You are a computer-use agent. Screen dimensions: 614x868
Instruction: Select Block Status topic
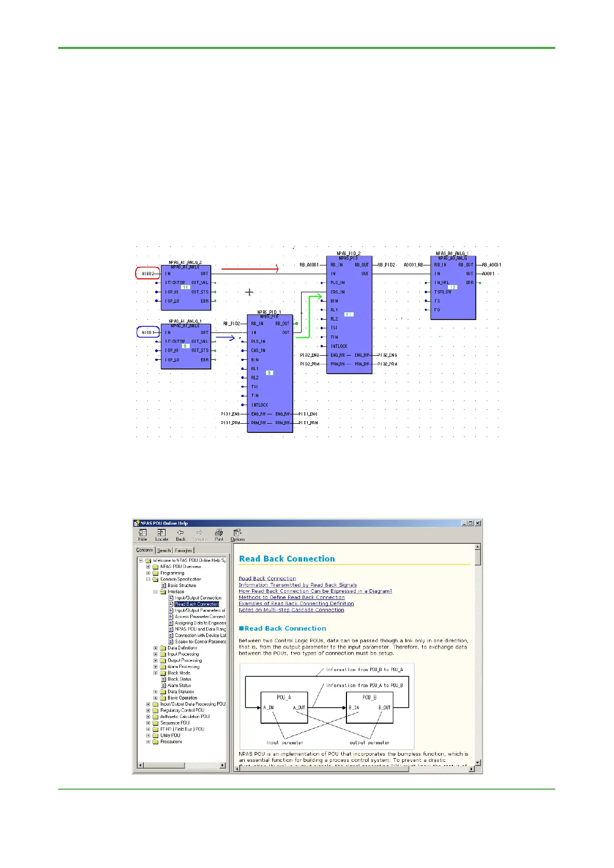(179, 679)
